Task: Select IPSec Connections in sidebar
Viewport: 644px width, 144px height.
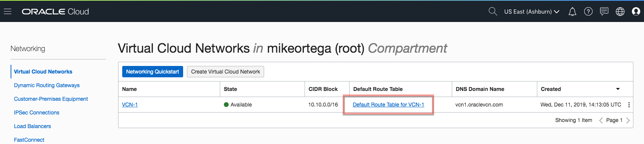Action: pyautogui.click(x=37, y=113)
